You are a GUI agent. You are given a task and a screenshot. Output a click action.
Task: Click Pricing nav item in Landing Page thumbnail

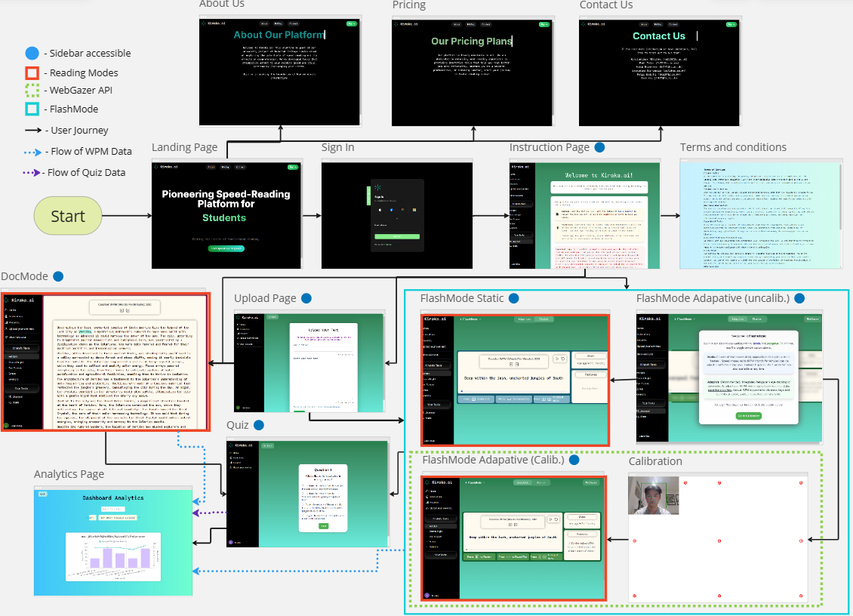225,167
